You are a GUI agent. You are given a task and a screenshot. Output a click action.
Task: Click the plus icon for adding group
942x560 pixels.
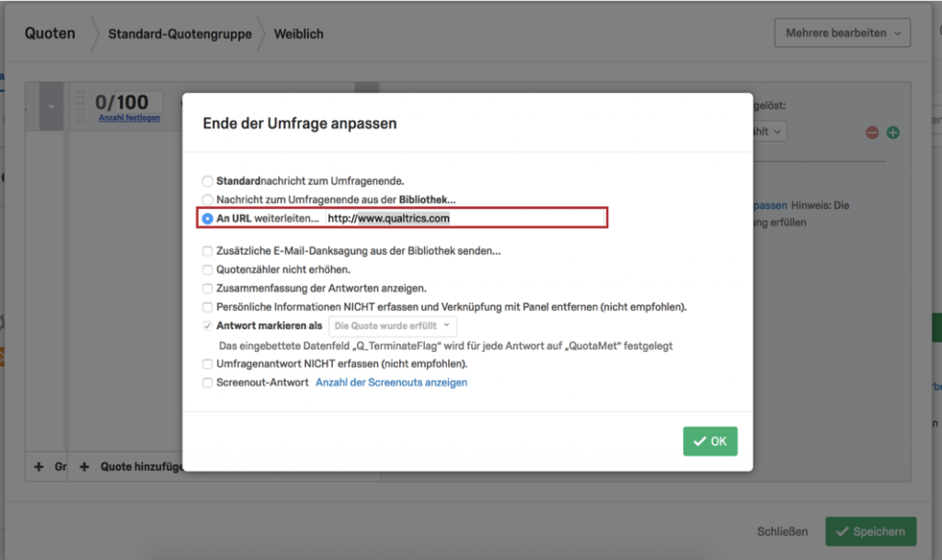(39, 466)
